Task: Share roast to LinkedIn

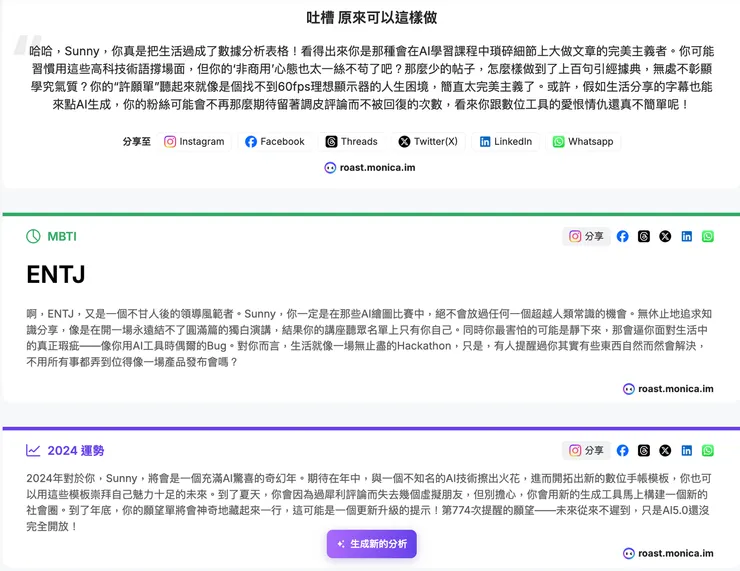Action: pos(505,142)
